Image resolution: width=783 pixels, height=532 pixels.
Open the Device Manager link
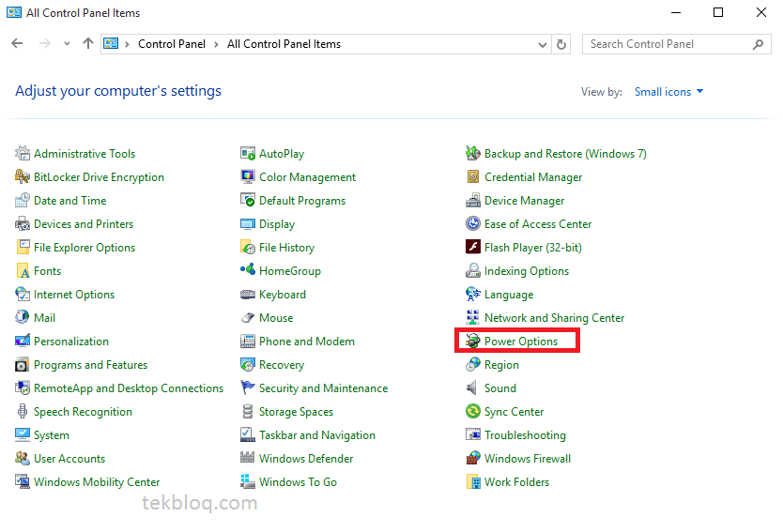pyautogui.click(x=524, y=201)
